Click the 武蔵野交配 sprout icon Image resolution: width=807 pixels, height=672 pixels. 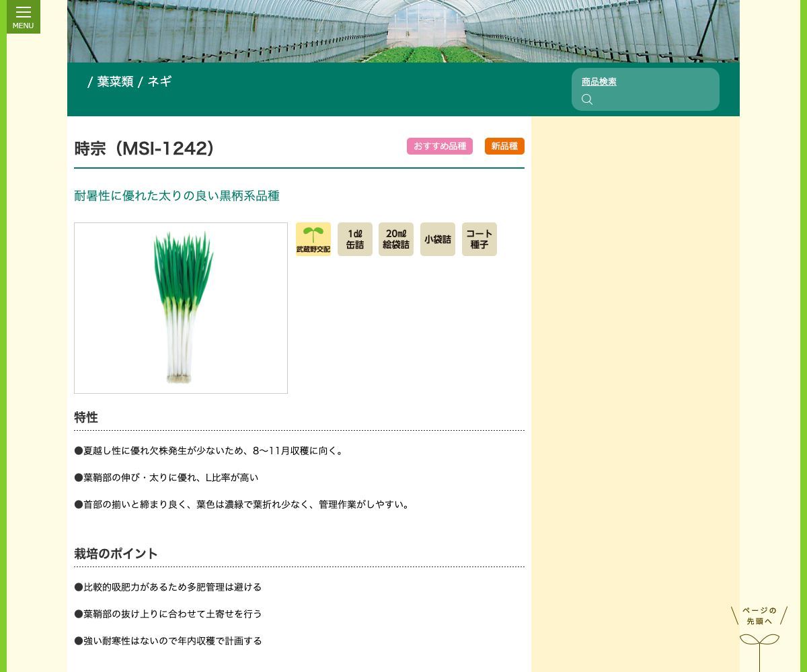pyautogui.click(x=313, y=239)
